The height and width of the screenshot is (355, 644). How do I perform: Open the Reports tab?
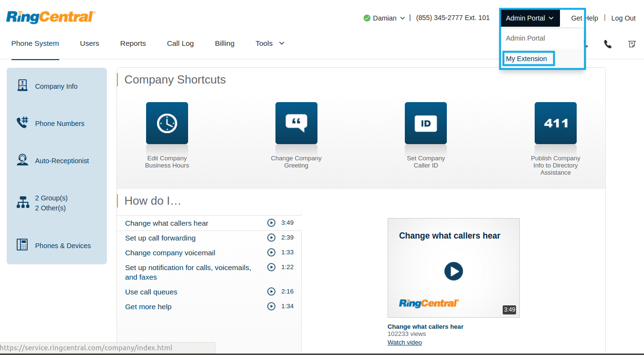(x=133, y=43)
